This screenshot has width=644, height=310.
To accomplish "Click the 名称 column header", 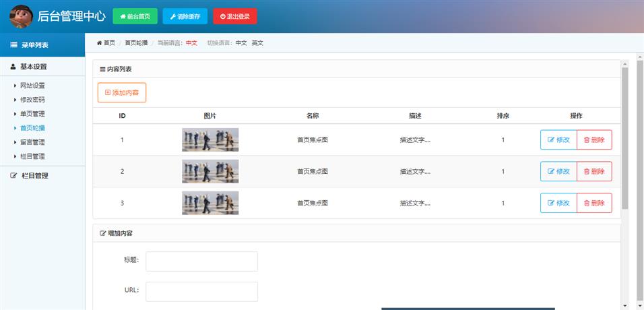I will click(313, 116).
